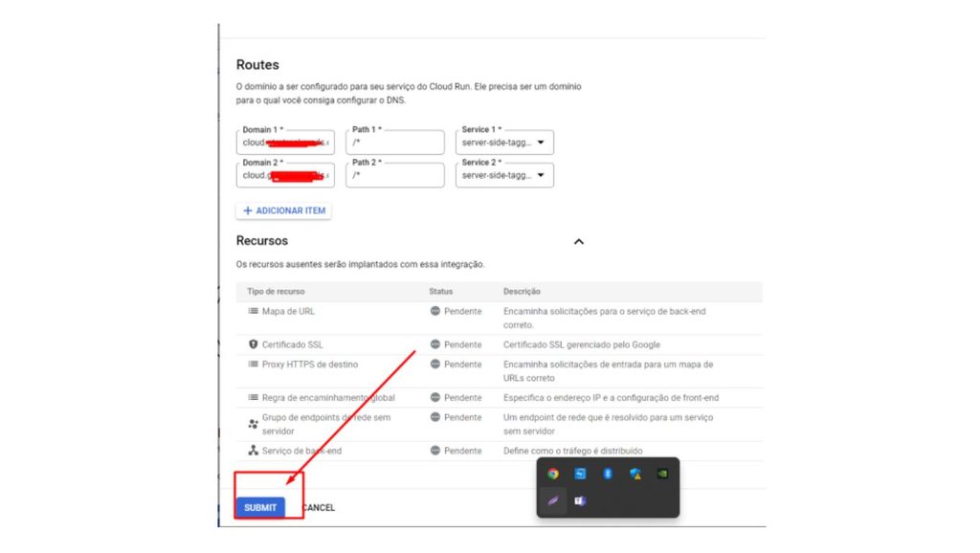Select 'Regra de encaminhamento global' row text
This screenshot has height=553, width=980.
(x=328, y=397)
